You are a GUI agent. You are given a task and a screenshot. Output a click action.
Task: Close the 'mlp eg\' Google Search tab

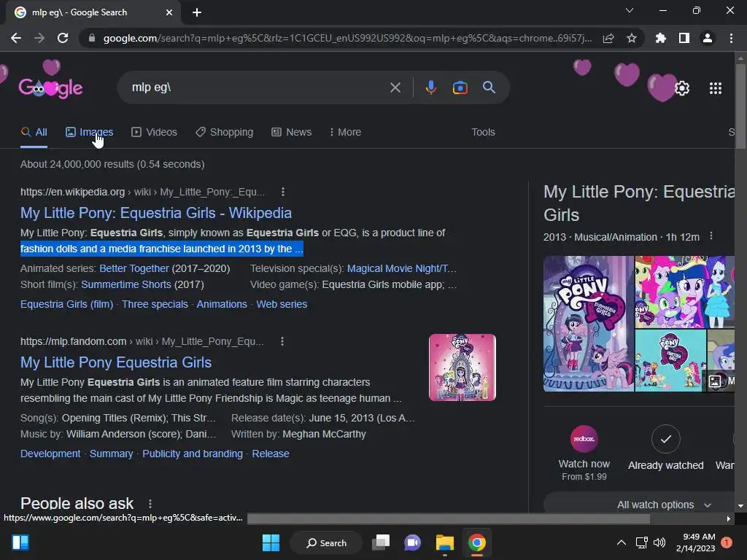(169, 12)
